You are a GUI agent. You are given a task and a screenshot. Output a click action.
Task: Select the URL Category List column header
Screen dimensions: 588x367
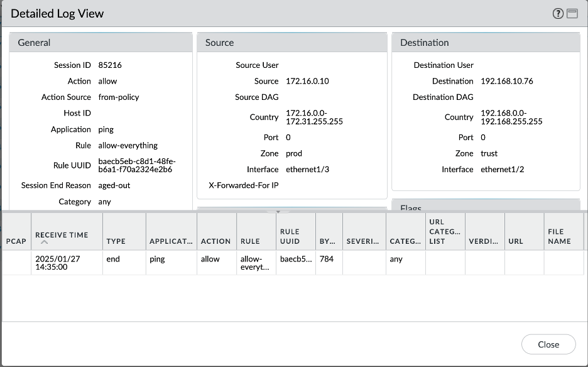(x=445, y=231)
